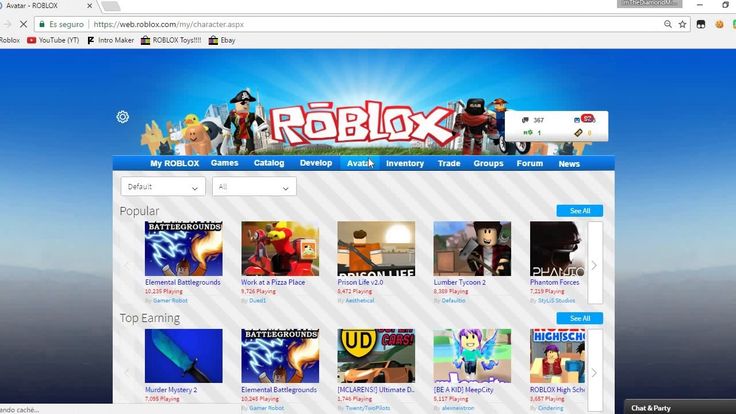Viewport: 736px width, 414px height.
Task: Open [BE A KID] MeepCity thumbnail
Action: point(472,356)
